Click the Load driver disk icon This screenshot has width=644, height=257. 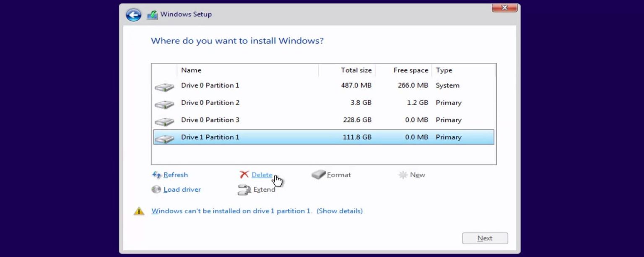tap(156, 189)
